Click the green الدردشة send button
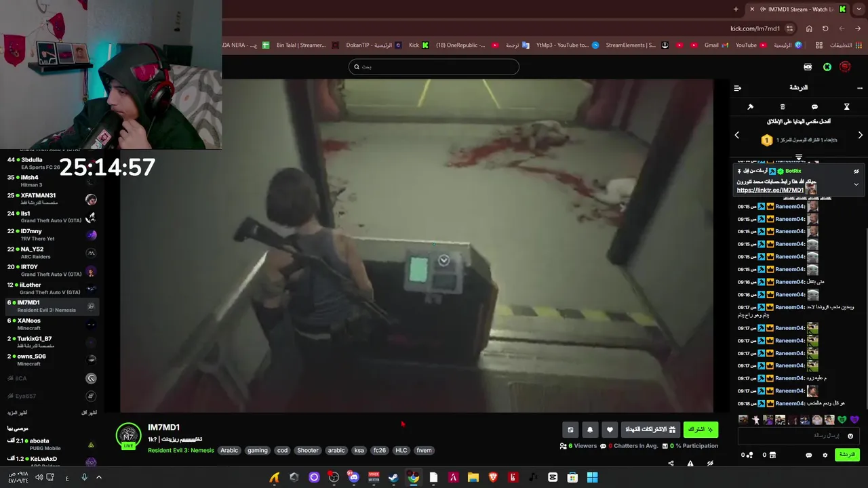The image size is (868, 488). click(848, 455)
